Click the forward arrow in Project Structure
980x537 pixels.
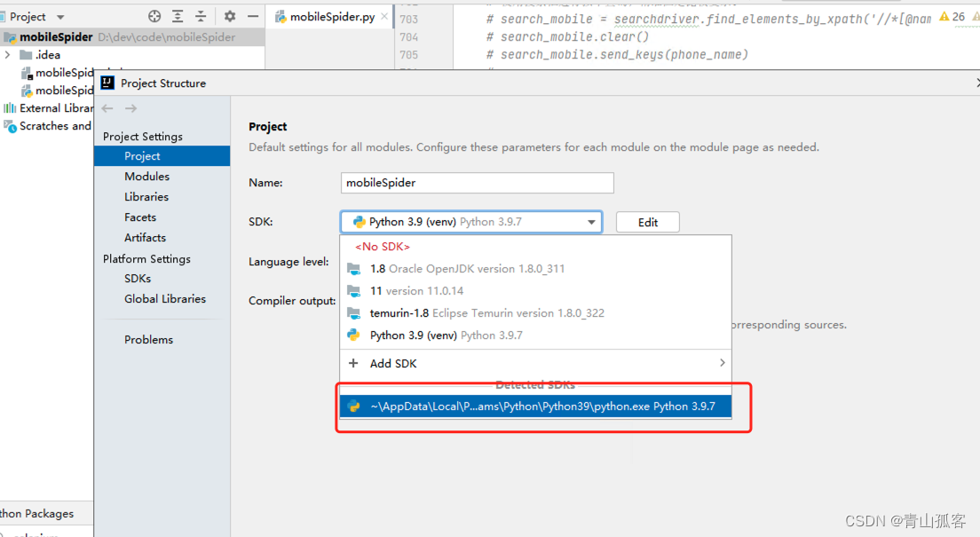coord(130,108)
